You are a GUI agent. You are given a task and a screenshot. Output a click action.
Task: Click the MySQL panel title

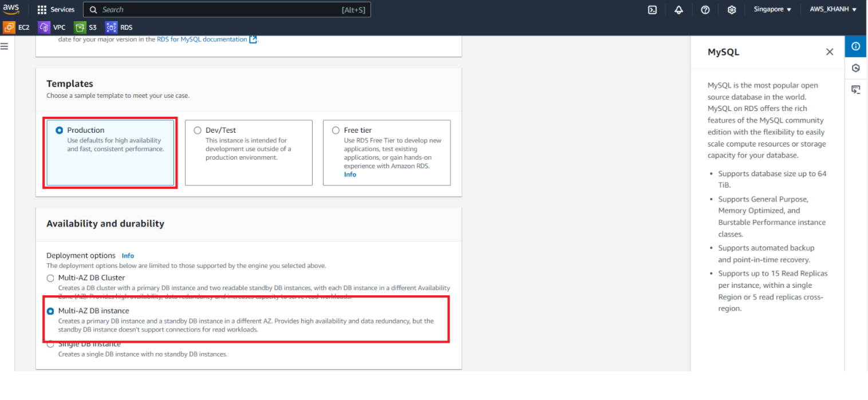point(723,52)
